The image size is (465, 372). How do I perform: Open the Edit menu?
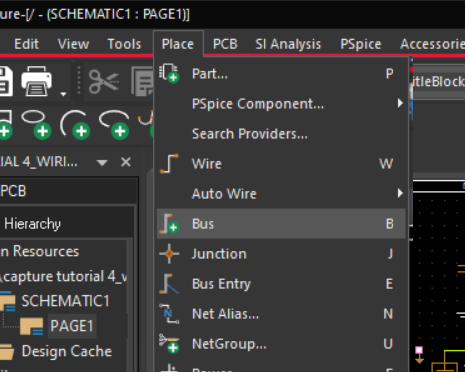click(26, 44)
